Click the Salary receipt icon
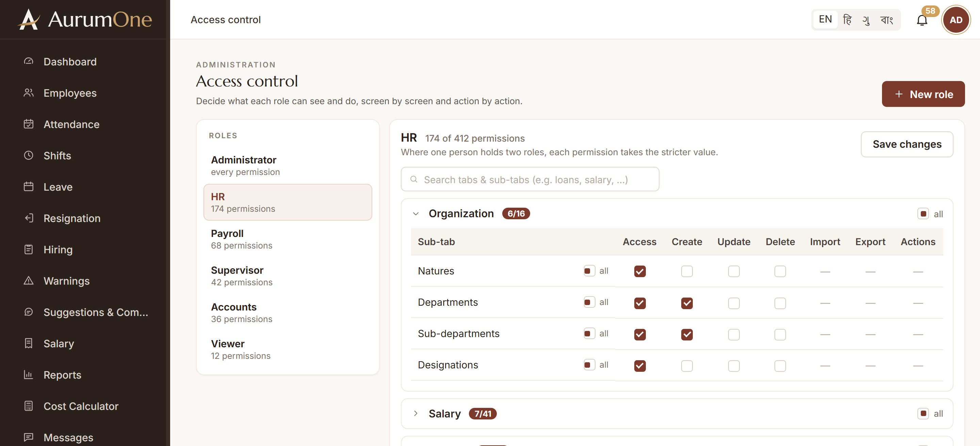 29,343
